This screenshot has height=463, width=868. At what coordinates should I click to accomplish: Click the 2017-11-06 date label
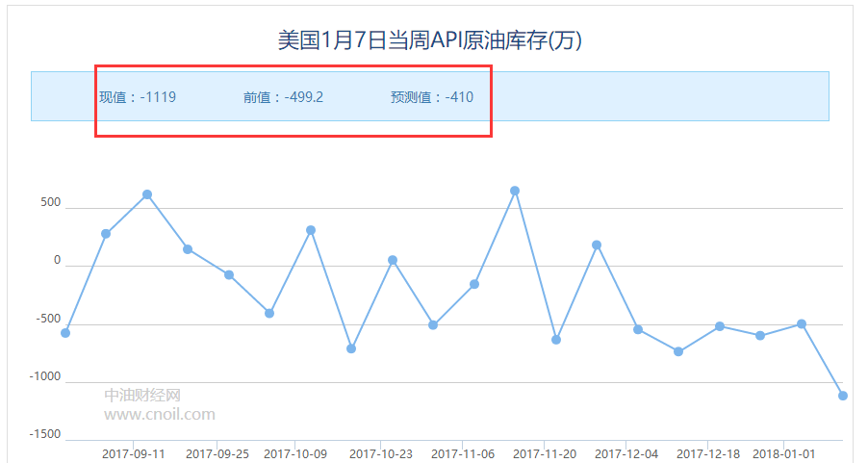(463, 453)
